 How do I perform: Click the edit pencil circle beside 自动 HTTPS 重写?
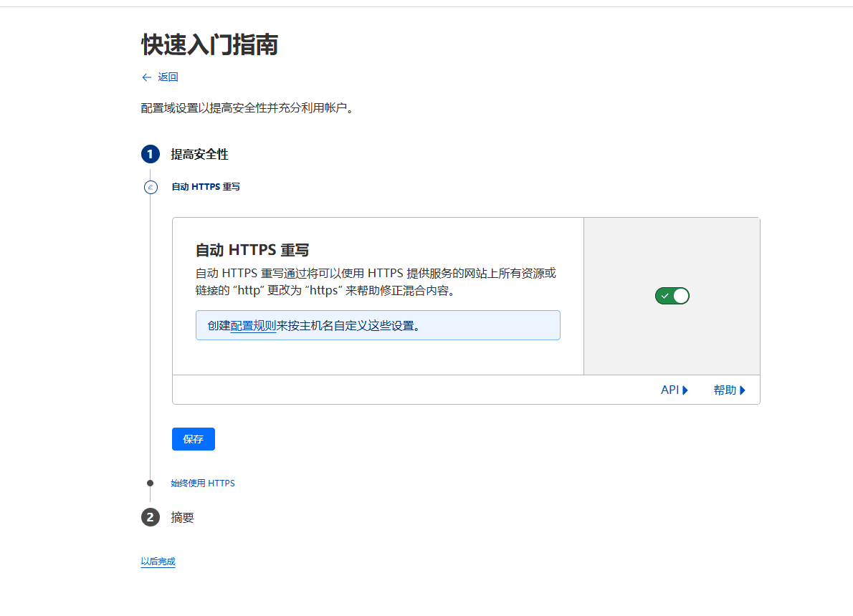coord(151,187)
